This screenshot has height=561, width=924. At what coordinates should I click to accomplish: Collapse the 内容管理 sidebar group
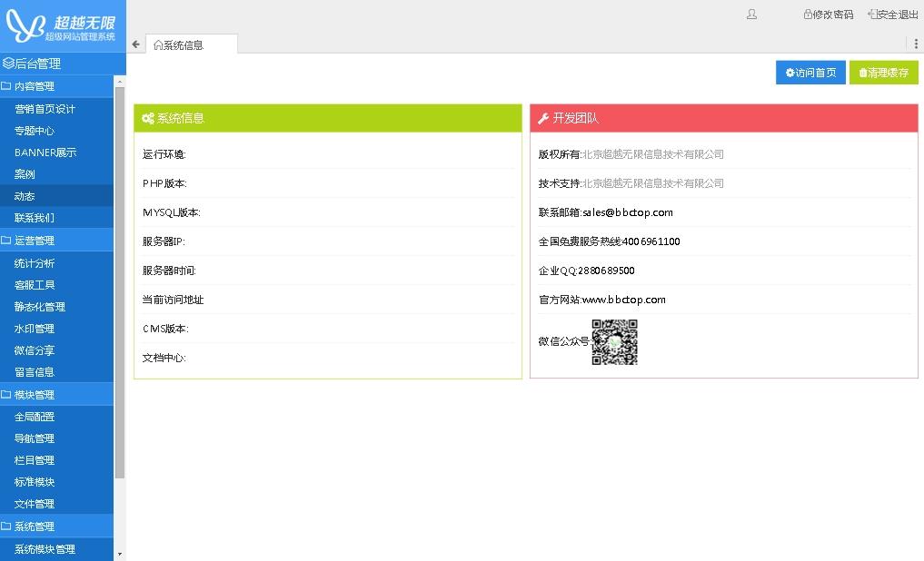pyautogui.click(x=35, y=86)
